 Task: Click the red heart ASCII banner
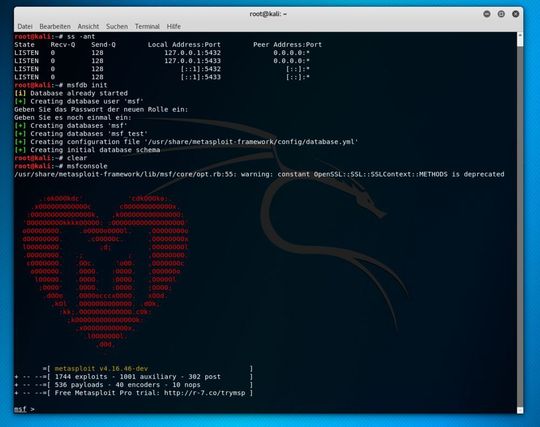[x=105, y=271]
